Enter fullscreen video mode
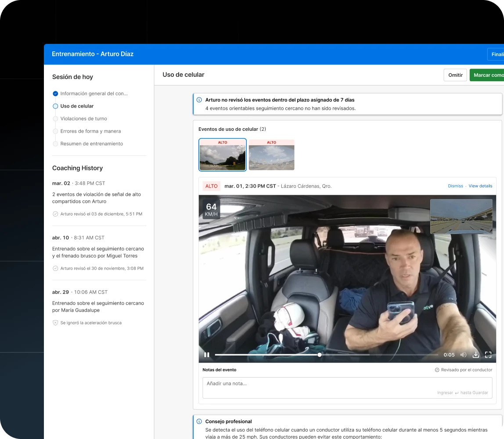 point(488,355)
